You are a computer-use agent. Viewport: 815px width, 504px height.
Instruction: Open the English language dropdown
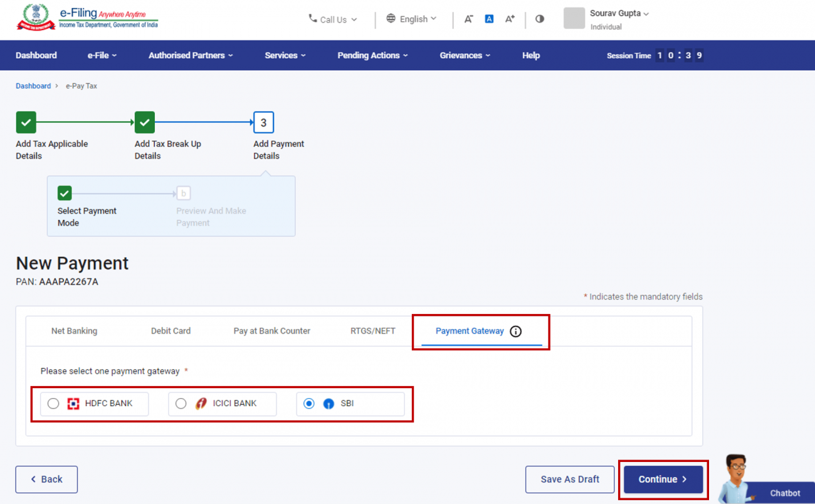[x=411, y=19]
